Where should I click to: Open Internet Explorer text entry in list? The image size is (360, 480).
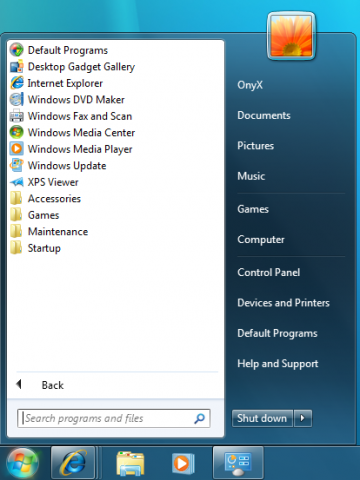[x=65, y=83]
